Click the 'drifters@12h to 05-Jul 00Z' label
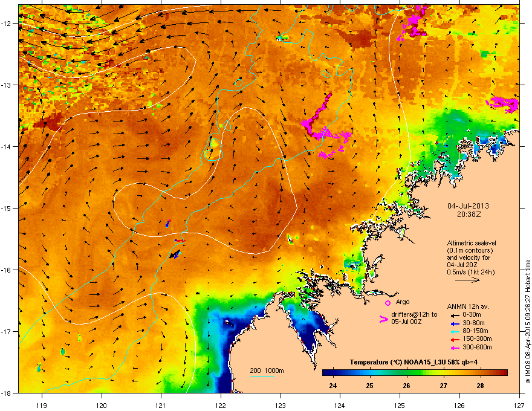Viewport: 532px width, 411px height. (x=414, y=318)
